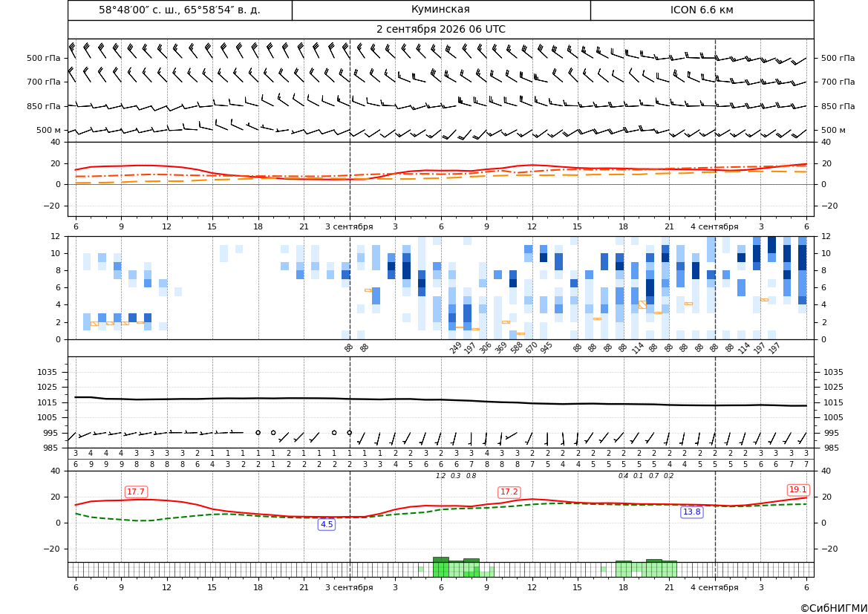Click the 3 сентября marker on bottom axis

[349, 587]
